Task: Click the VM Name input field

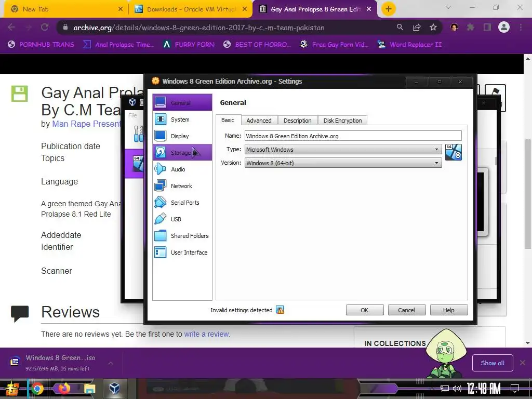Action: pos(353,136)
